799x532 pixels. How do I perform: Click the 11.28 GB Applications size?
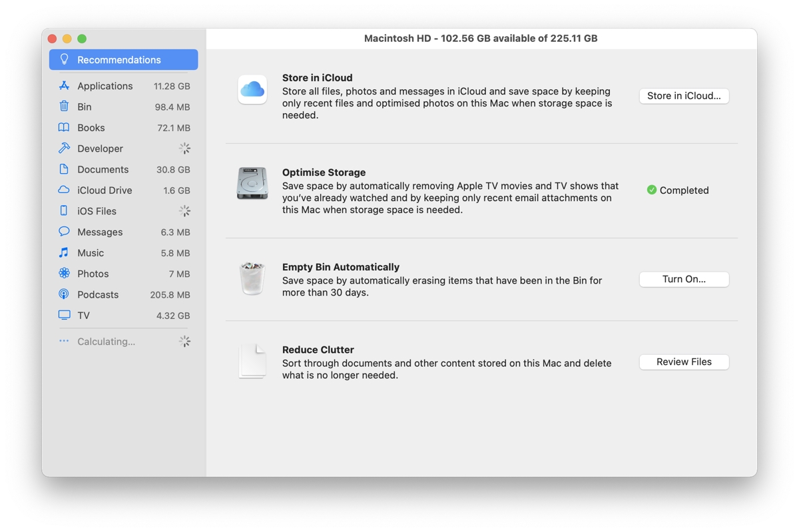(x=172, y=86)
